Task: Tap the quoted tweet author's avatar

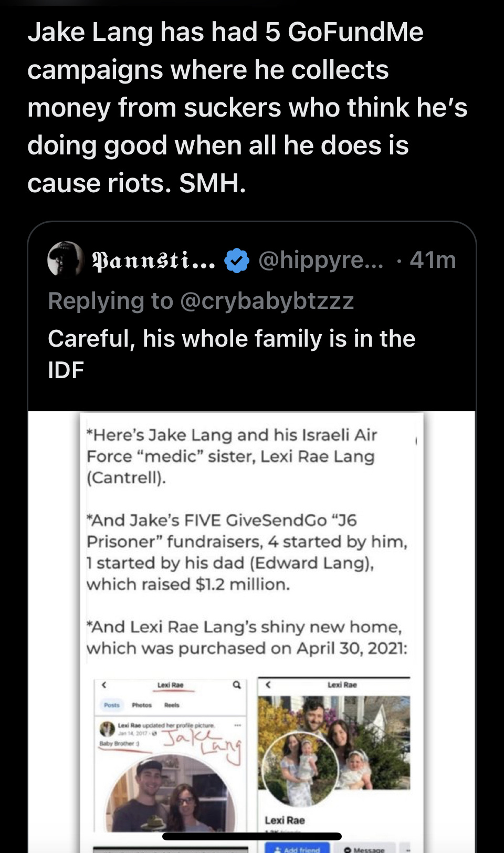Action: 65,259
